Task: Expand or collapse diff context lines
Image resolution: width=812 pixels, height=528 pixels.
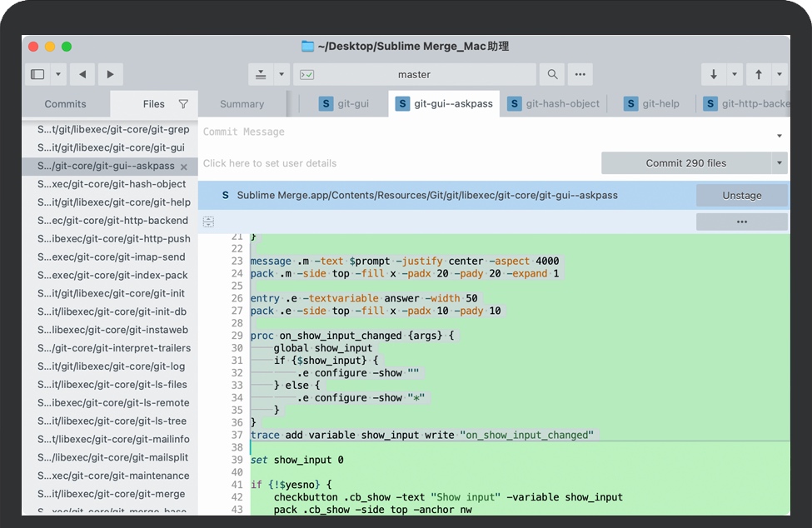Action: 208,222
